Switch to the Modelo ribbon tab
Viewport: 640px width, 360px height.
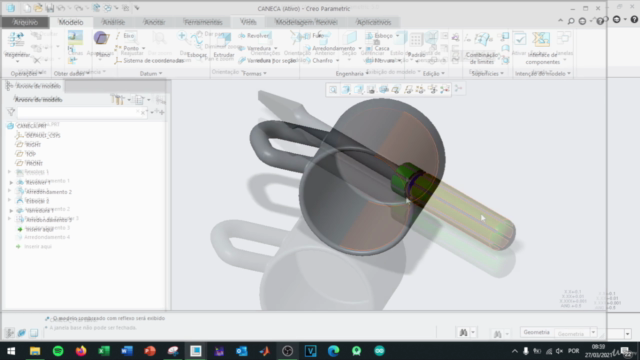click(x=71, y=22)
